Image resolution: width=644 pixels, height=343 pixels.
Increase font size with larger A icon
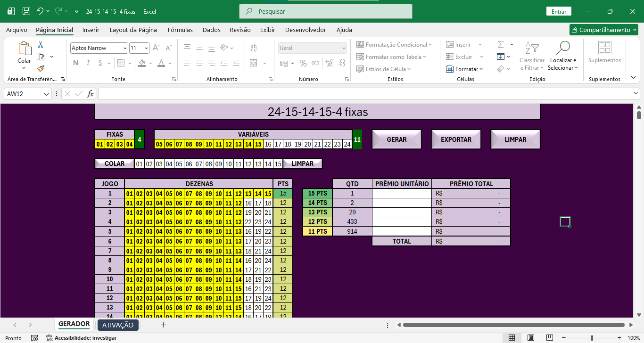pyautogui.click(x=156, y=48)
